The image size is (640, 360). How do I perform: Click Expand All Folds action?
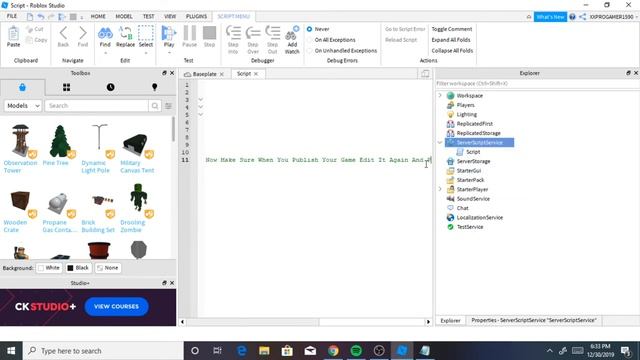click(451, 40)
